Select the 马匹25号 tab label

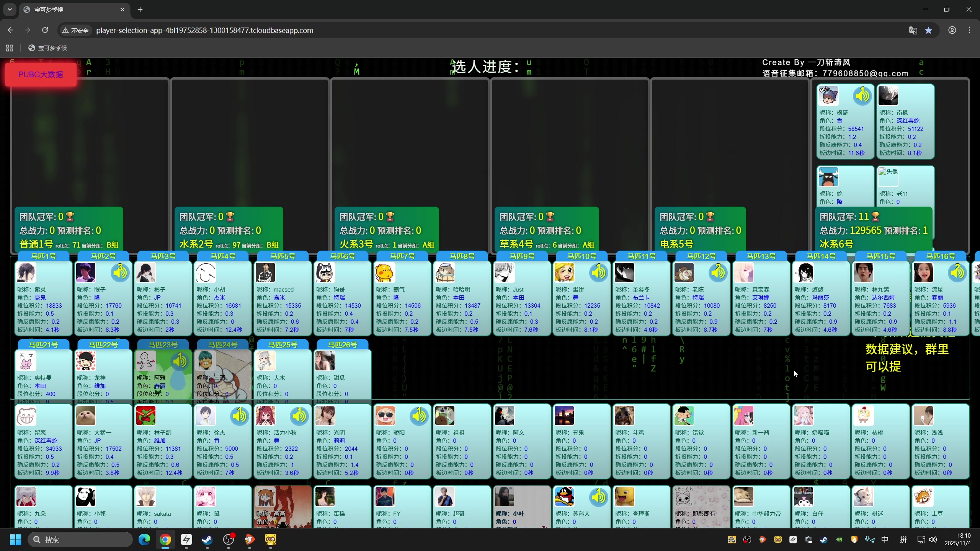tap(283, 345)
